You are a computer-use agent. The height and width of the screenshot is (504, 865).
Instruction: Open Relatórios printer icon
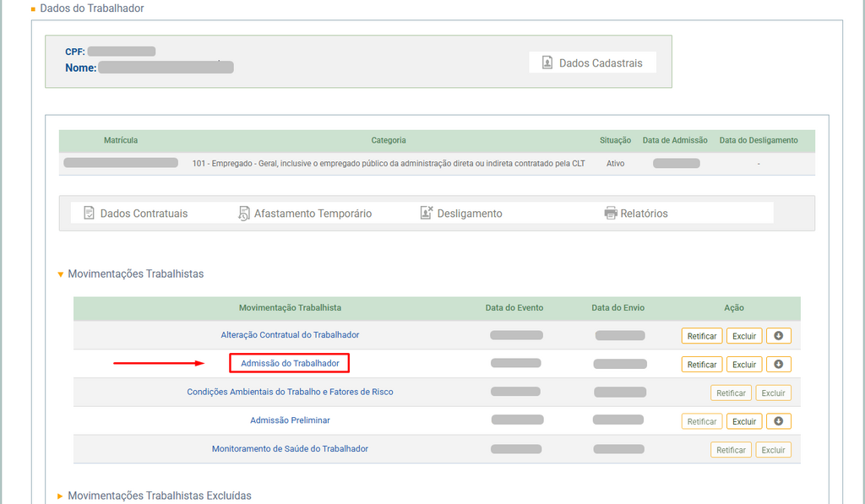611,214
